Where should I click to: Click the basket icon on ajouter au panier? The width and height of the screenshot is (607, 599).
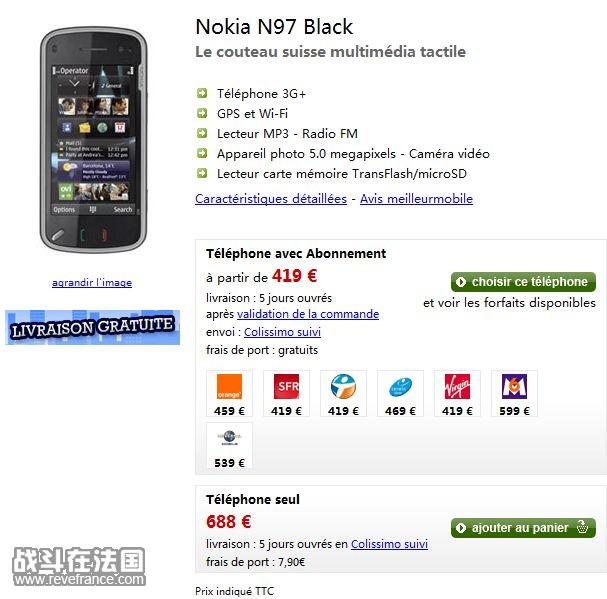pyautogui.click(x=582, y=527)
